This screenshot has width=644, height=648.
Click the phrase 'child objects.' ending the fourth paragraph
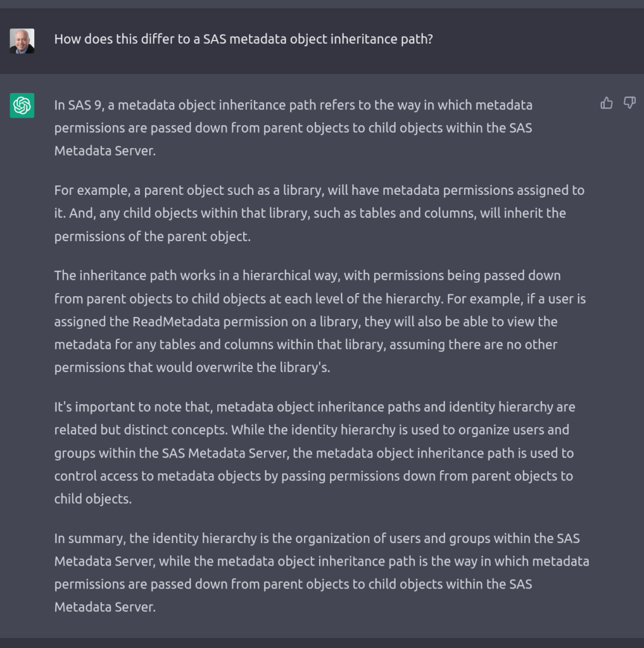pos(93,499)
